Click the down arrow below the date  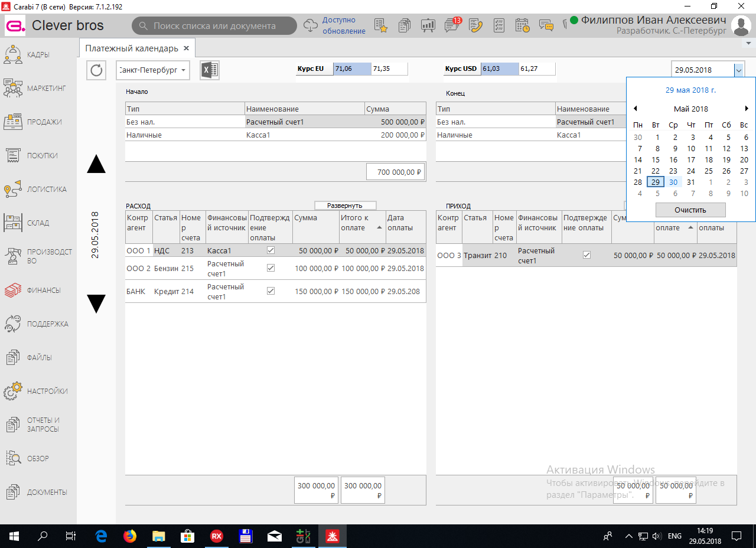pyautogui.click(x=96, y=304)
